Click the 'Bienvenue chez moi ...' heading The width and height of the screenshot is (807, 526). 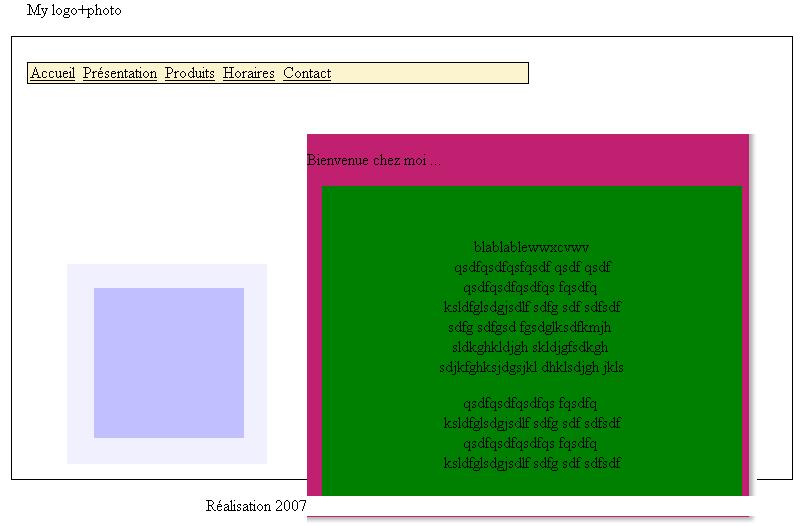tap(374, 161)
